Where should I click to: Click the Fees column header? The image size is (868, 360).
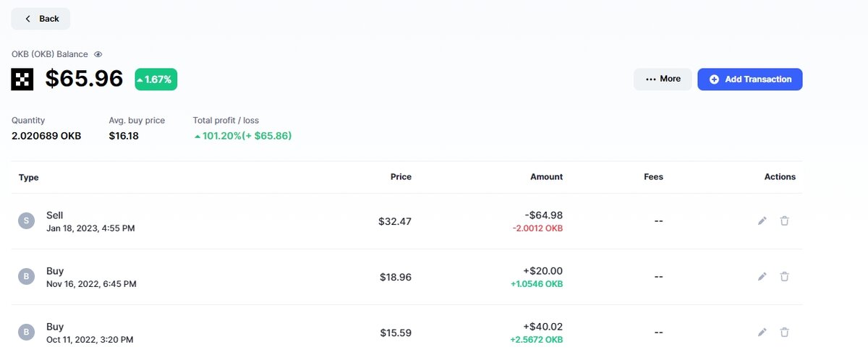[653, 177]
